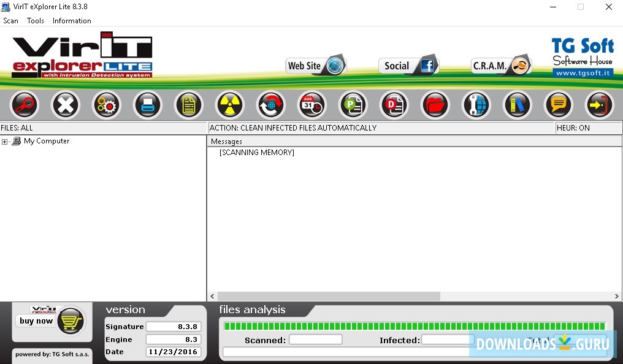Click the green P document icon
623x364 pixels.
[x=353, y=105]
